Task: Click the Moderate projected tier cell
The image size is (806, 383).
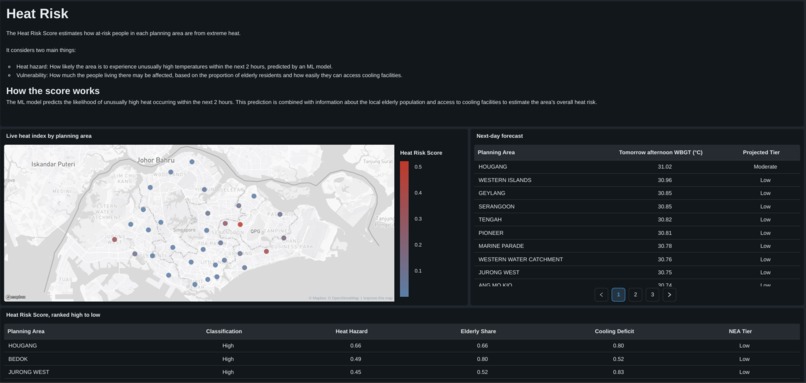Action: tap(765, 167)
